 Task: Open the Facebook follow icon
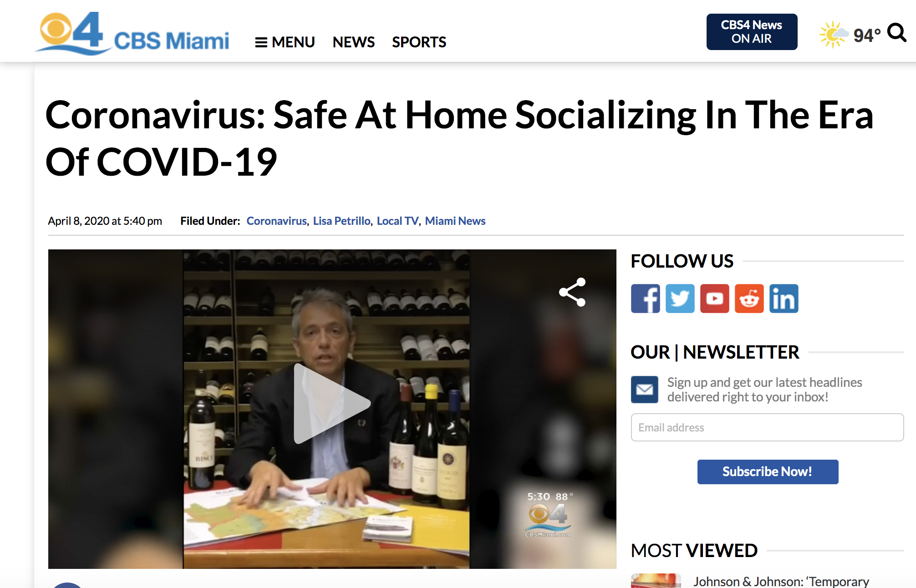[645, 299]
